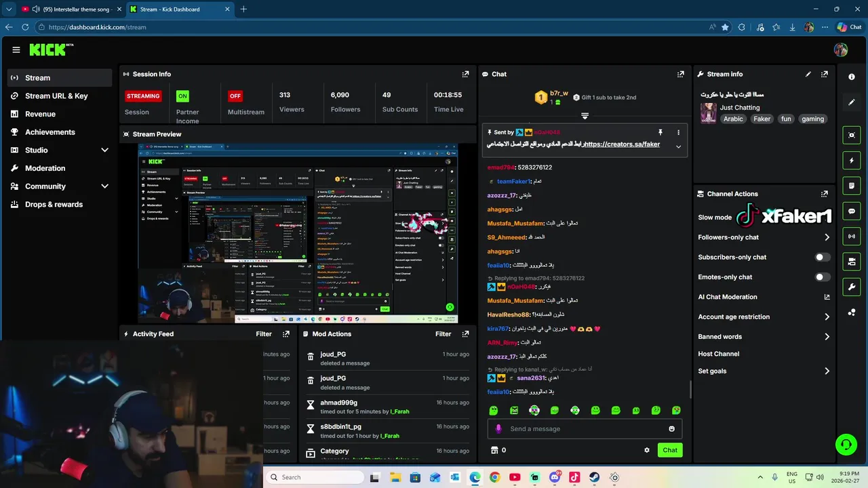Click the Arabic stream tag
The image size is (868, 488).
coord(733,119)
